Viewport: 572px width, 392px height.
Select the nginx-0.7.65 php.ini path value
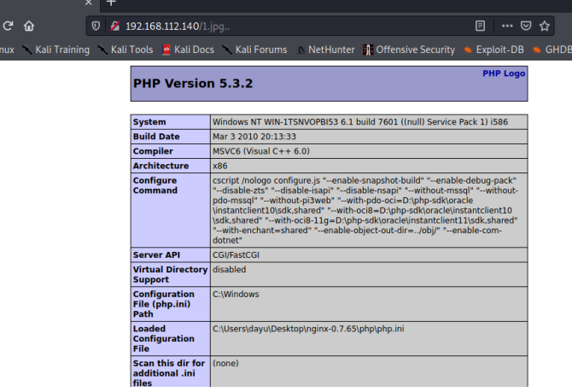point(308,329)
